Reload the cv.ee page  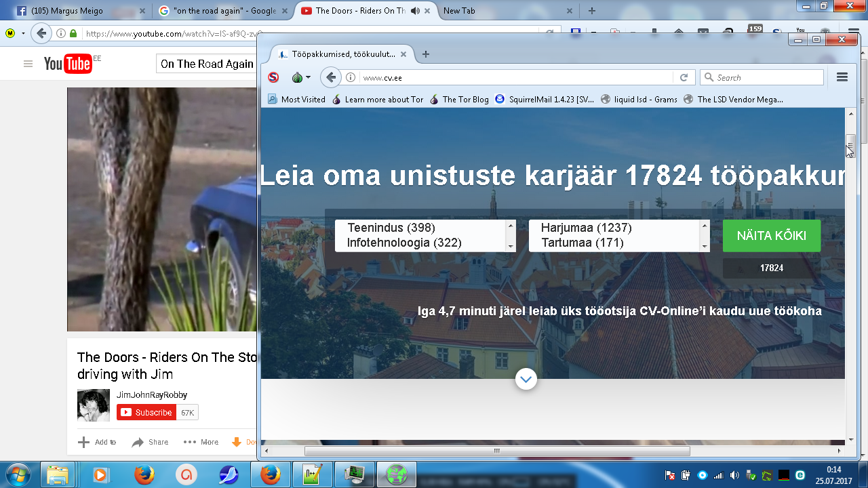pos(684,77)
